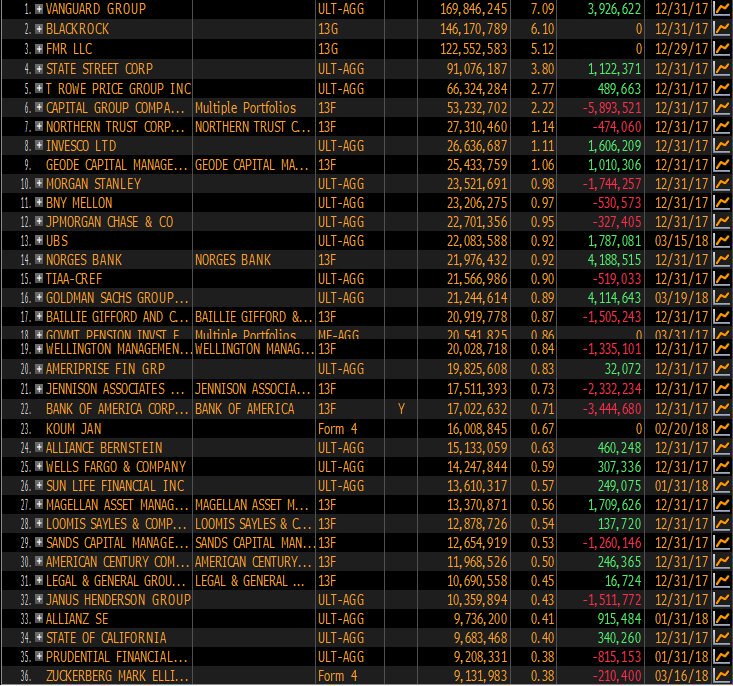Expand the Invesco Ltd holder row
This screenshot has width=733, height=686.
(39, 145)
